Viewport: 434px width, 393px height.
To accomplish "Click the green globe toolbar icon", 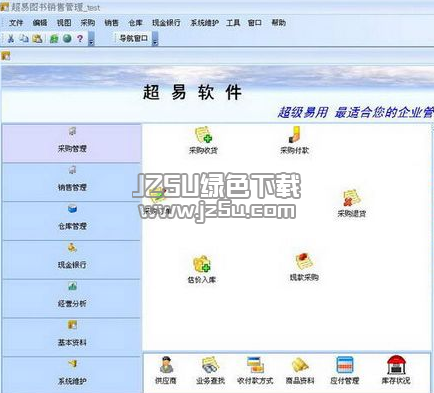I will pos(67,38).
